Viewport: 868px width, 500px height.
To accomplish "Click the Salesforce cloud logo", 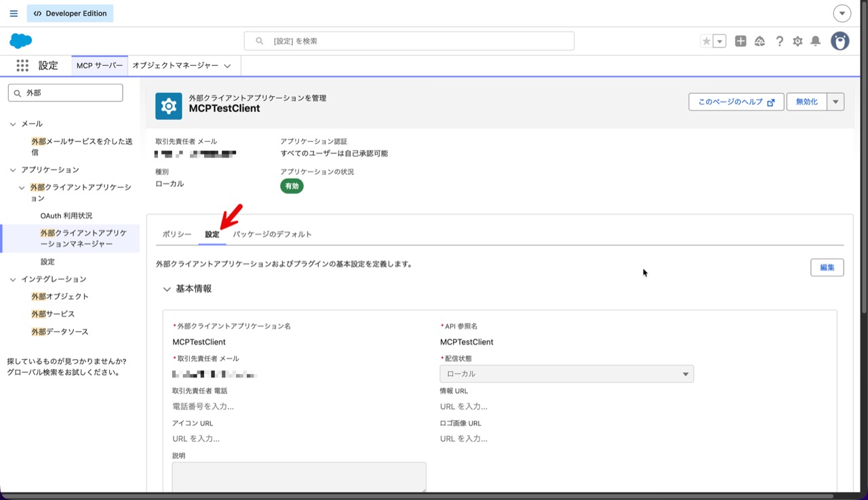I will (21, 41).
